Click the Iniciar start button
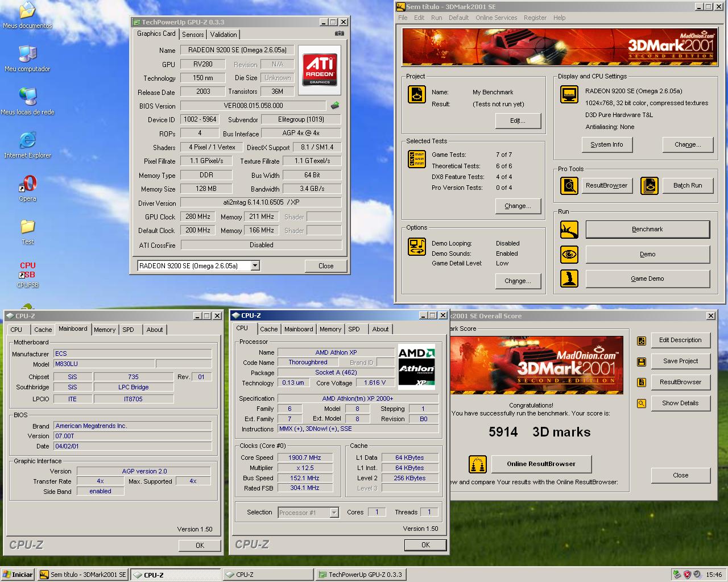 tap(18, 575)
